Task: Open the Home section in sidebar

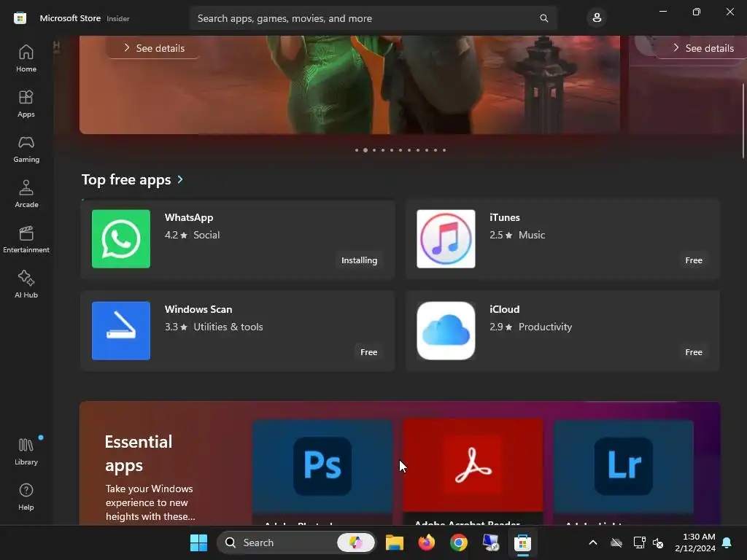Action: (x=26, y=58)
